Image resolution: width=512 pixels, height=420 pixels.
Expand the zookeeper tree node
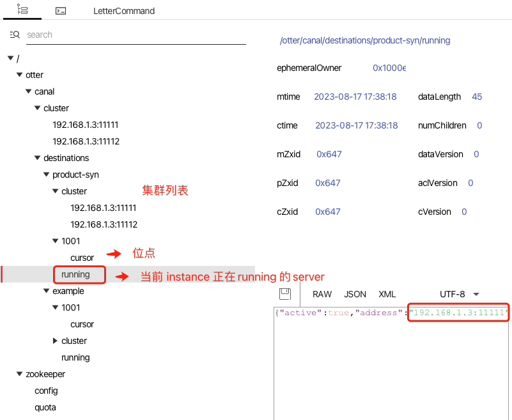tap(19, 374)
